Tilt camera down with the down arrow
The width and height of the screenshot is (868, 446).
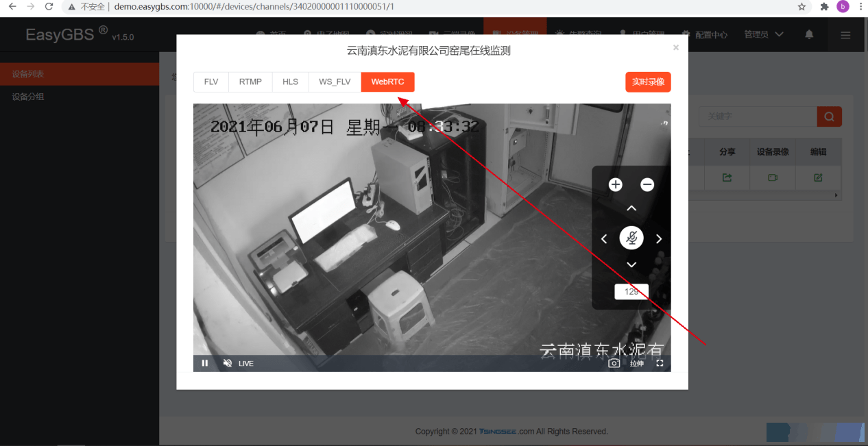631,264
